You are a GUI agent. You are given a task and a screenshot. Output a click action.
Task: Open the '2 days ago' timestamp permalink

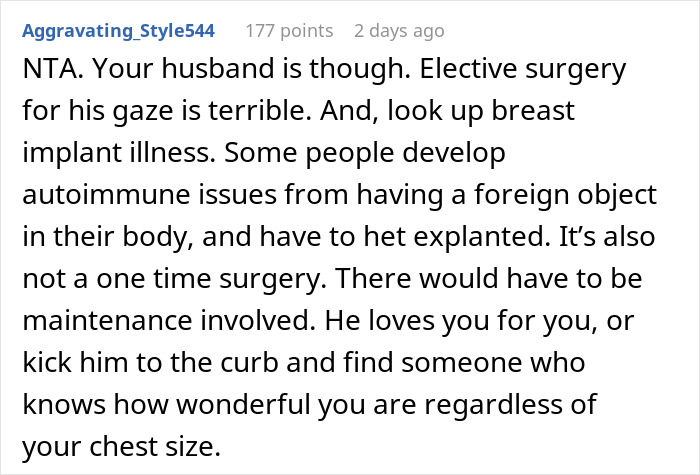[401, 30]
